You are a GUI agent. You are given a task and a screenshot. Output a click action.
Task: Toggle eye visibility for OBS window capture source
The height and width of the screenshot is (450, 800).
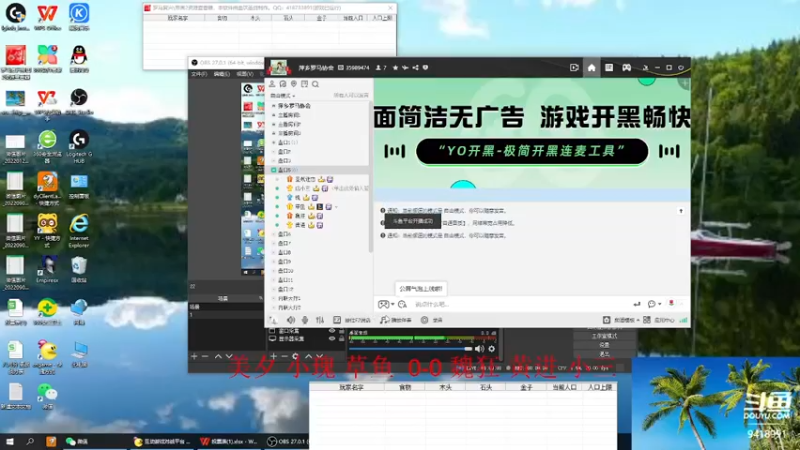[x=332, y=331]
